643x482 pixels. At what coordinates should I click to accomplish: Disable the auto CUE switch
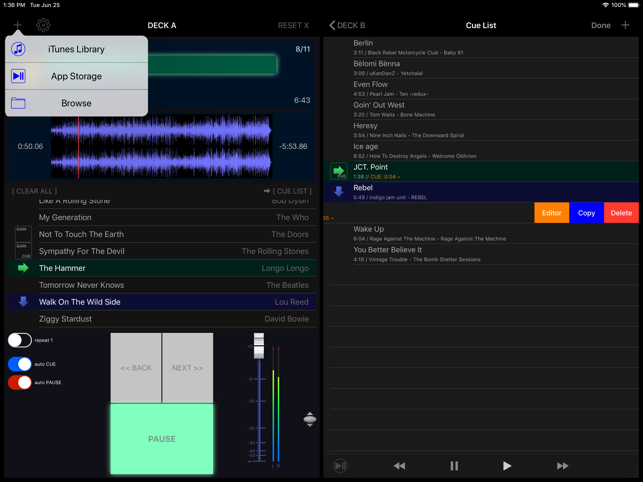point(20,364)
